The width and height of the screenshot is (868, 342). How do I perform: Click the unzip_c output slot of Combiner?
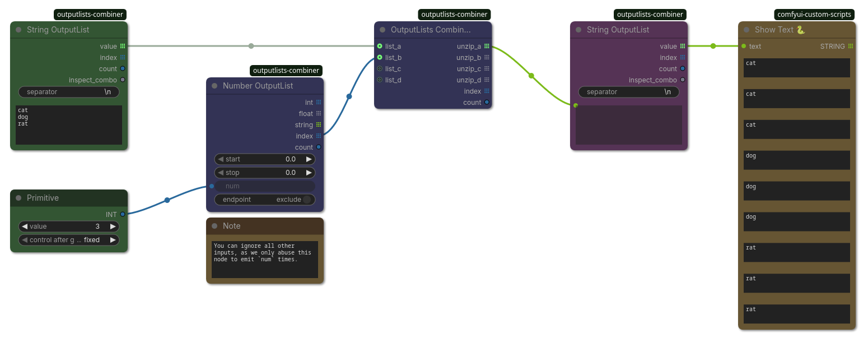(x=487, y=69)
